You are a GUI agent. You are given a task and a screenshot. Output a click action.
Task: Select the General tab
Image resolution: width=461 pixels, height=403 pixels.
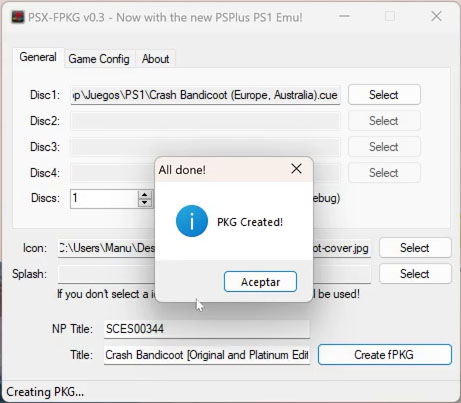click(x=38, y=57)
